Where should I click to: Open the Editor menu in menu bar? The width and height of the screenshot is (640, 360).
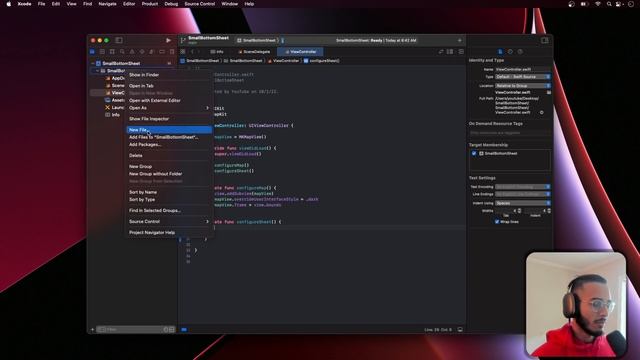click(129, 4)
